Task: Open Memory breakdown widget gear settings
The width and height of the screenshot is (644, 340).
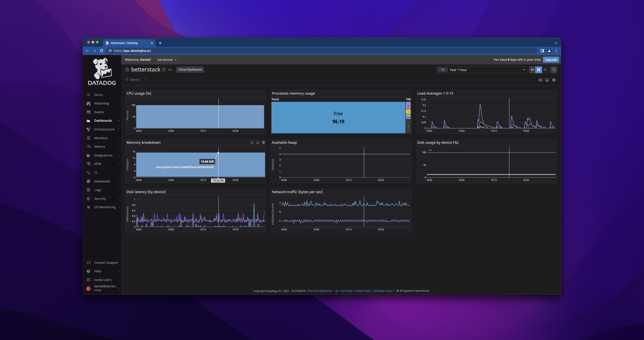Action: click(263, 142)
